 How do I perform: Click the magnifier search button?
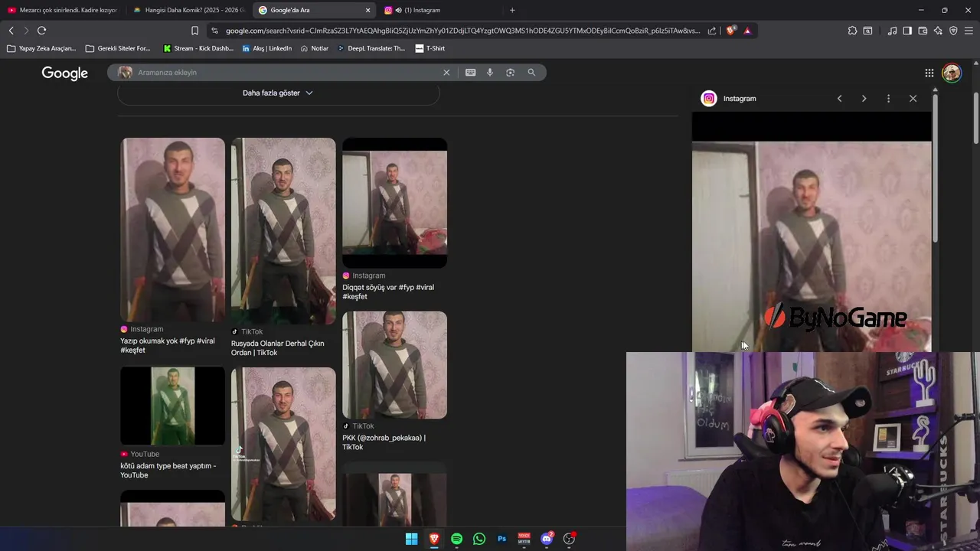[x=531, y=73]
